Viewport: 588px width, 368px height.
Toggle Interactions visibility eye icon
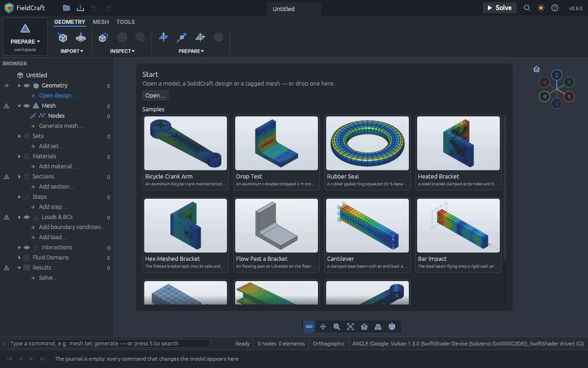click(27, 247)
